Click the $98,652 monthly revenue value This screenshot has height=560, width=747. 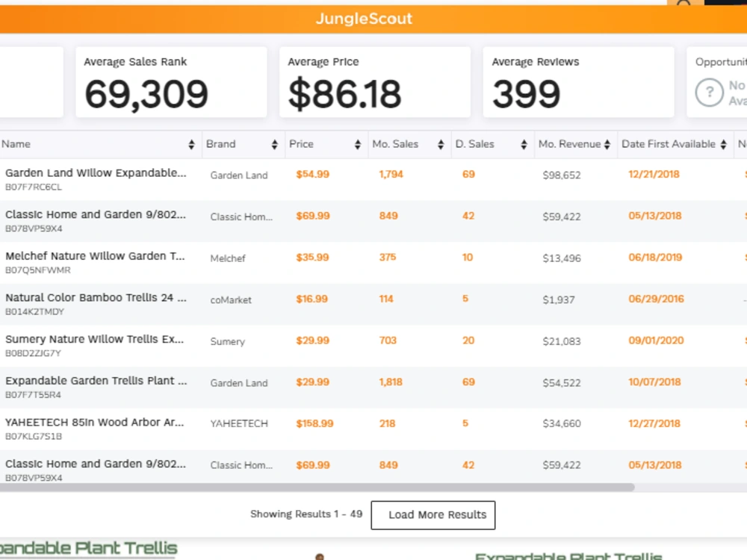click(562, 175)
